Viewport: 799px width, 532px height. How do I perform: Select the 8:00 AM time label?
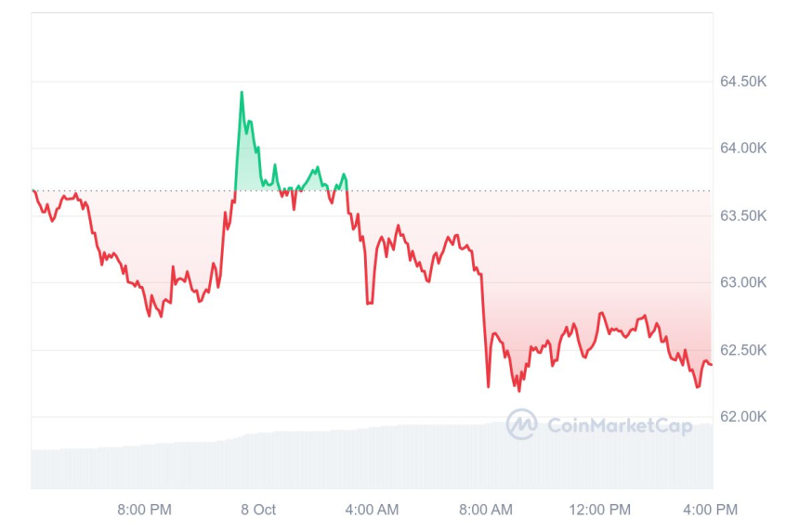485,510
